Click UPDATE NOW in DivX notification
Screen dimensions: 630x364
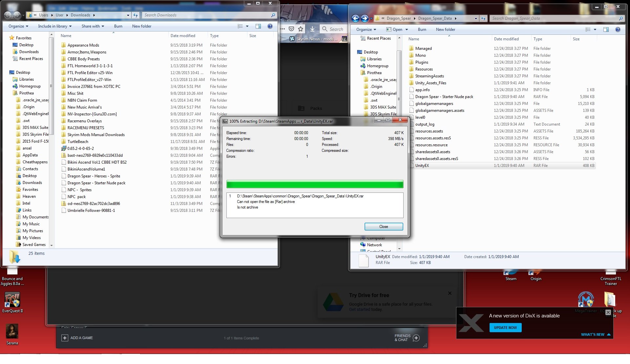tap(505, 328)
